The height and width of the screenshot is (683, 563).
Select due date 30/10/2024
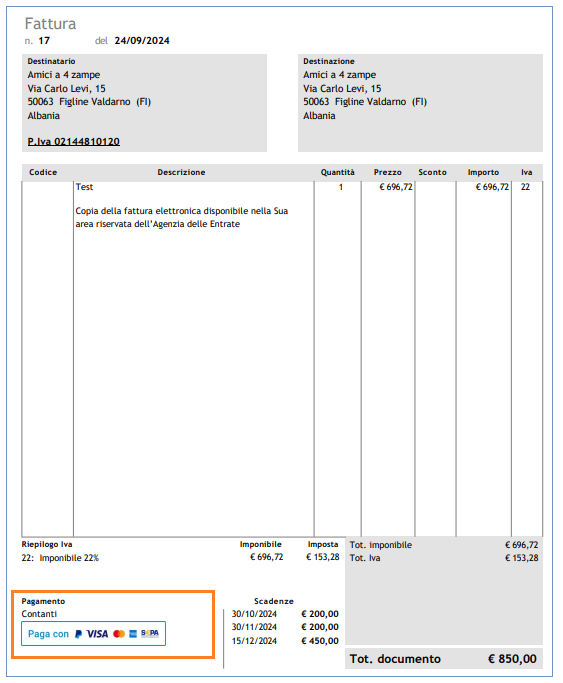(x=254, y=614)
